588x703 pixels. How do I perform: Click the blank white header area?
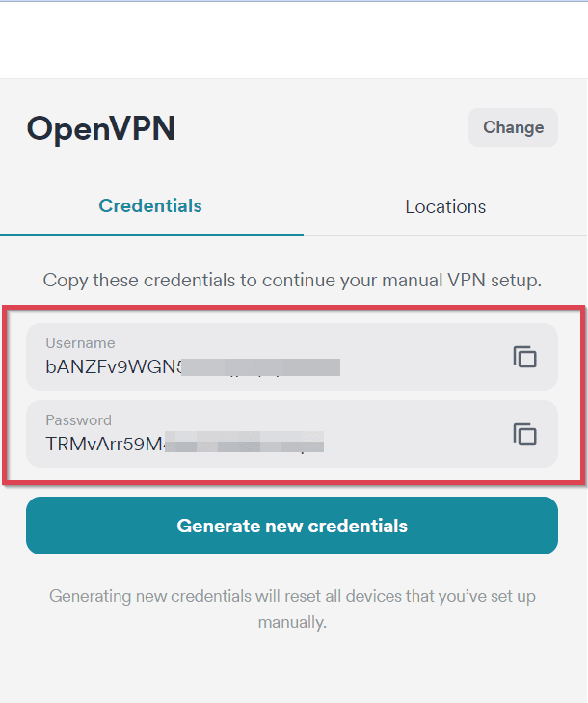292,41
